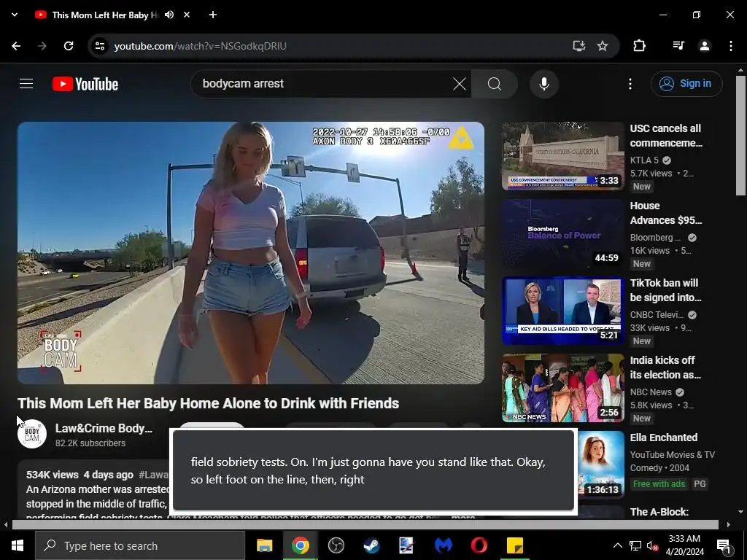Expand the tab search dropdown arrow
This screenshot has width=747, height=560.
[x=15, y=15]
